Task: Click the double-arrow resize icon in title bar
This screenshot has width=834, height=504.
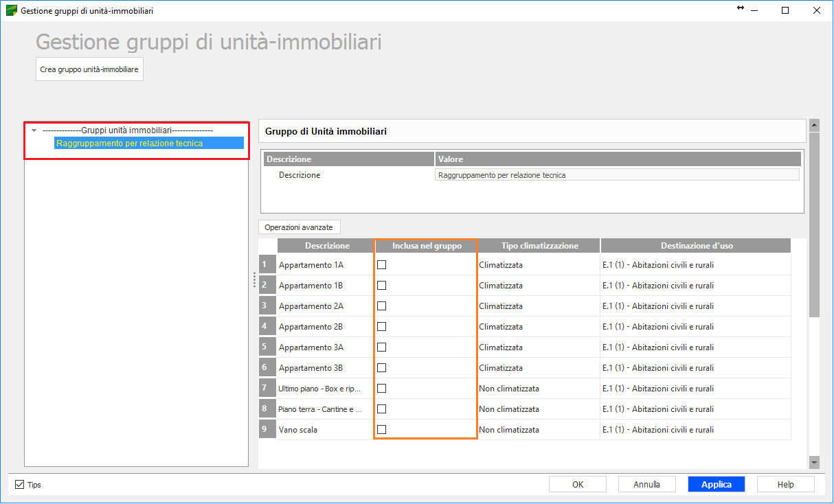Action: point(740,8)
